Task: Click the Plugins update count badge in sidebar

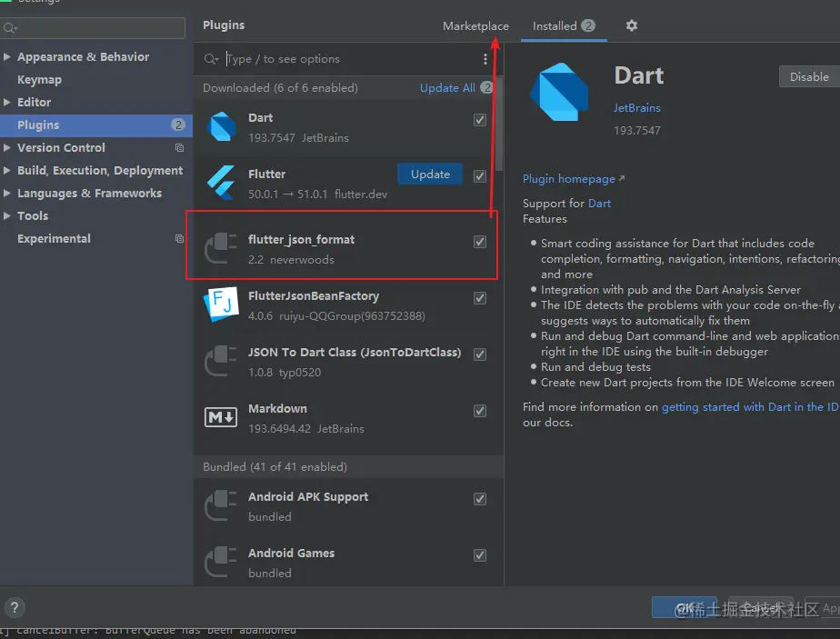Action: coord(178,125)
